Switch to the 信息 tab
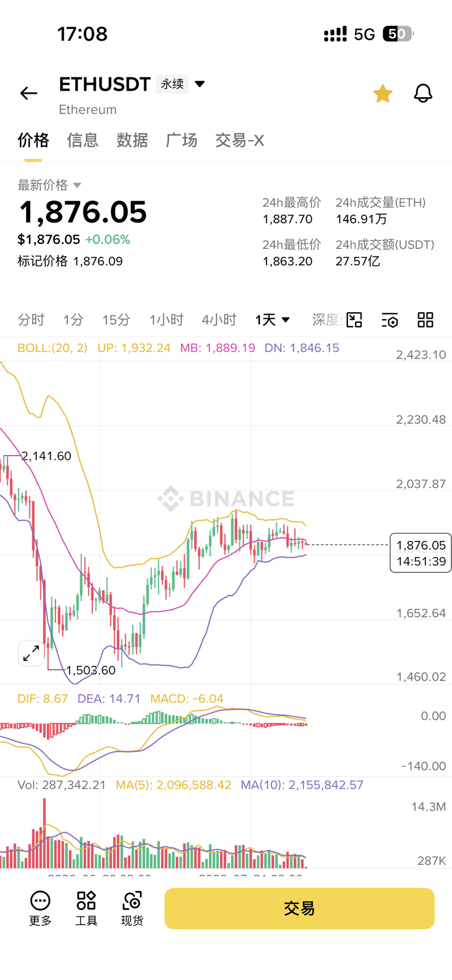452x980 pixels. (82, 140)
